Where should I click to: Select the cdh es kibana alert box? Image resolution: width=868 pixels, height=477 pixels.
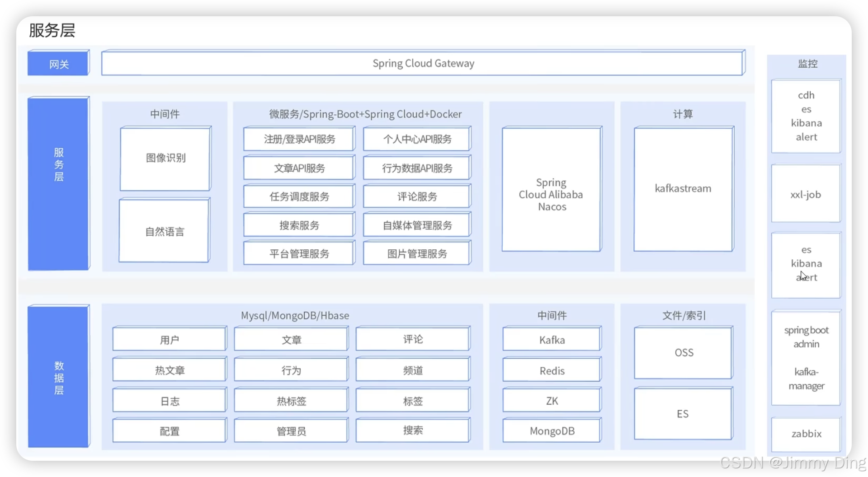pyautogui.click(x=806, y=116)
